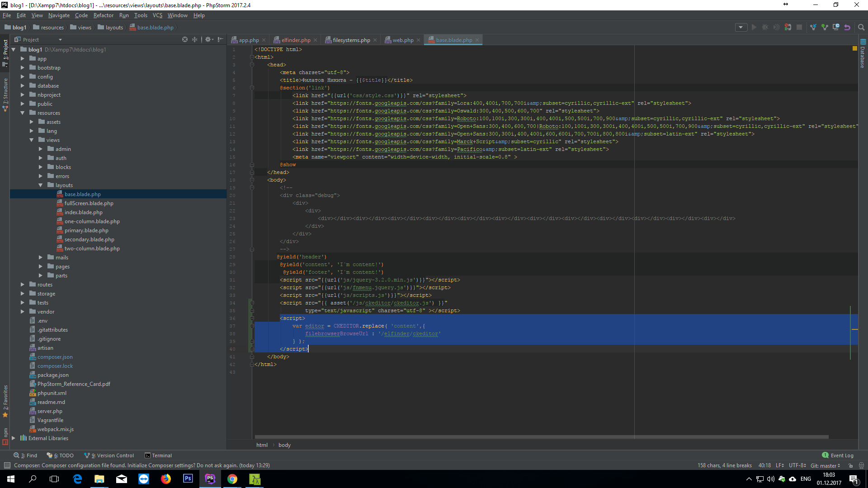Image resolution: width=868 pixels, height=488 pixels.
Task: Click the Debug bug icon in toolbar
Action: click(x=765, y=28)
